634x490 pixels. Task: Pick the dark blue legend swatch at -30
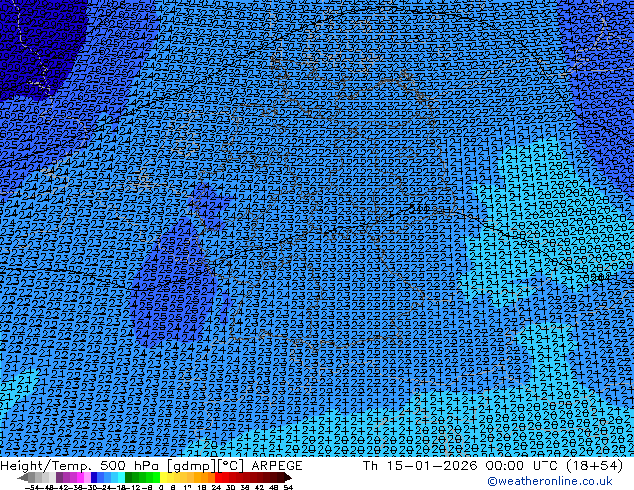coord(94,478)
